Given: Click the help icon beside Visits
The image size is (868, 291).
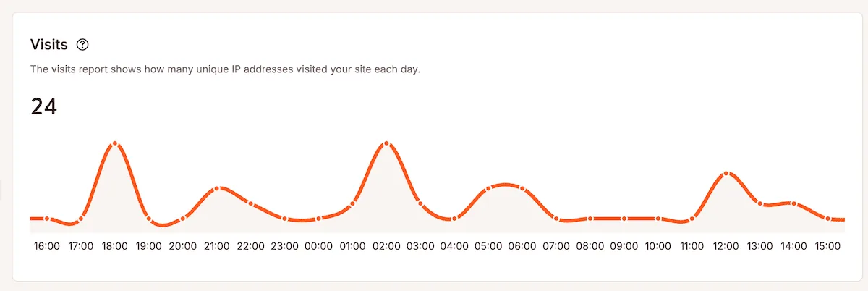Looking at the screenshot, I should (82, 45).
